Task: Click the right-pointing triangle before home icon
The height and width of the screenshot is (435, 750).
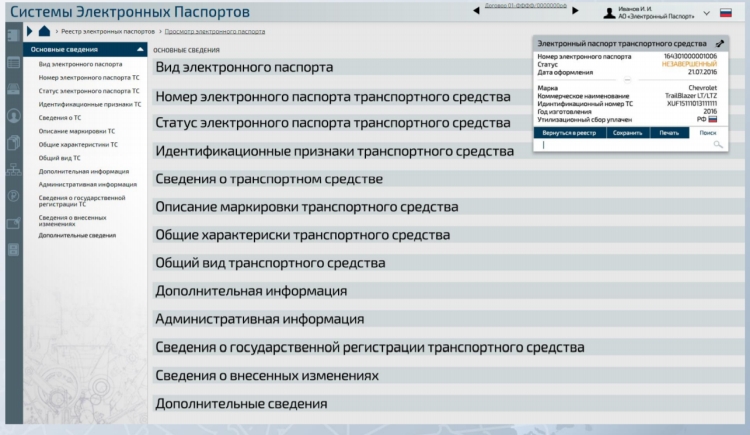Action: click(x=30, y=31)
